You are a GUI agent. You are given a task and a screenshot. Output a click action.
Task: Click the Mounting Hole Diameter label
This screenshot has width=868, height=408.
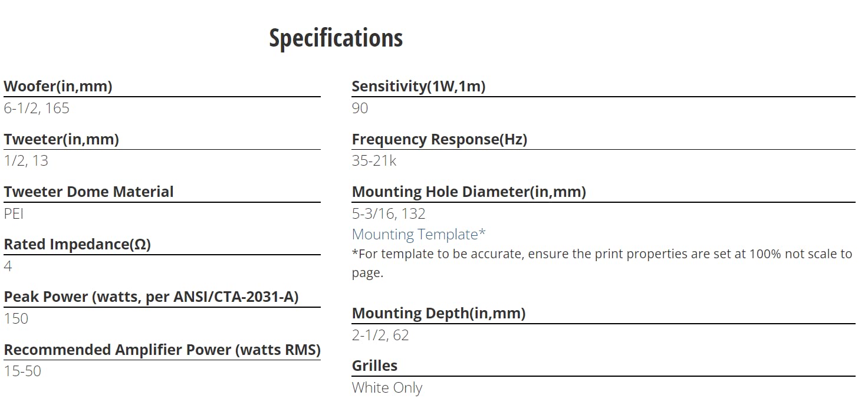click(469, 192)
